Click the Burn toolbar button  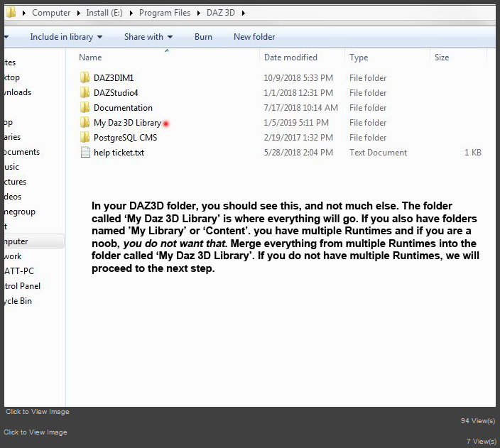(x=203, y=37)
